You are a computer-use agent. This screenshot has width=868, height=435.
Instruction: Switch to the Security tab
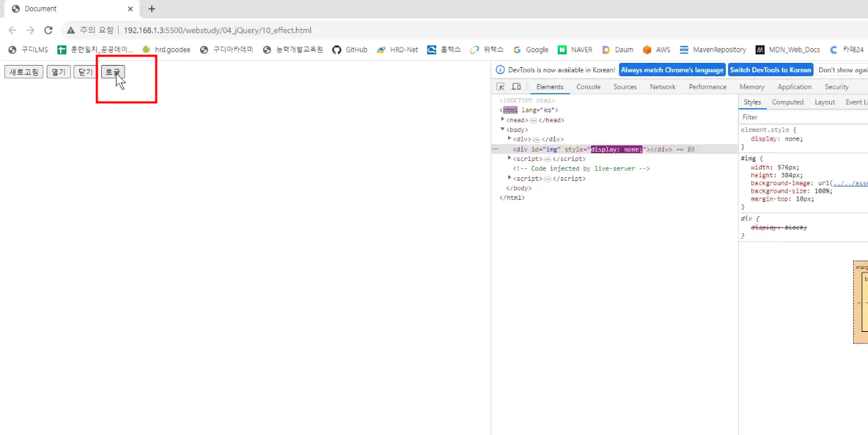point(836,87)
